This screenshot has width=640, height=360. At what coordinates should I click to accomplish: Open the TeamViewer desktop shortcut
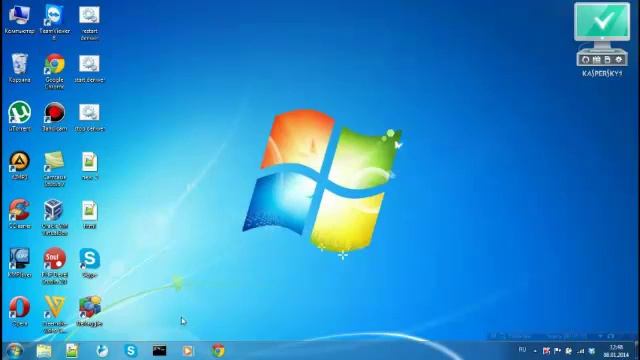click(54, 22)
